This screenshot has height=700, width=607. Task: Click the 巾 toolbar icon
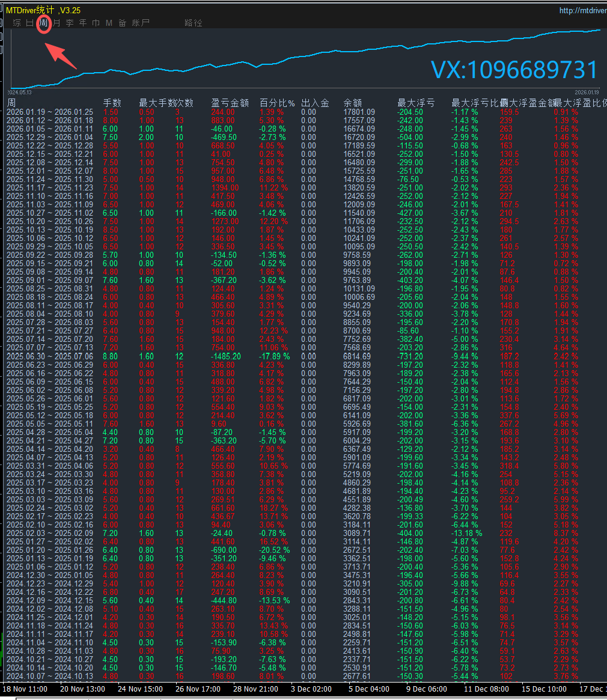click(96, 23)
